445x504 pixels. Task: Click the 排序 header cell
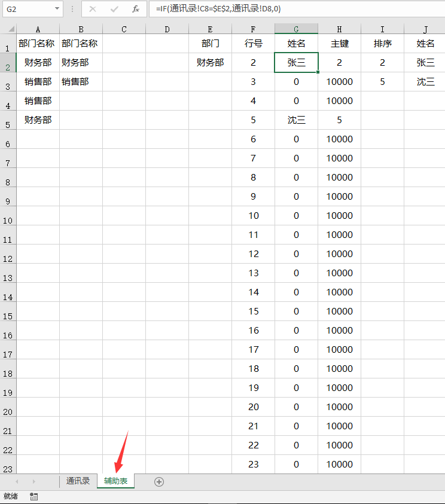[x=383, y=44]
